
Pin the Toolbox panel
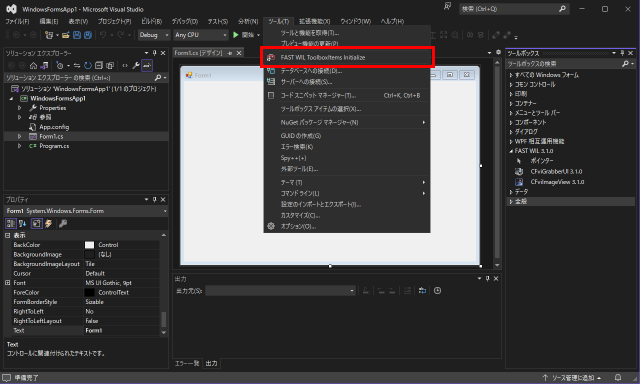pos(622,53)
